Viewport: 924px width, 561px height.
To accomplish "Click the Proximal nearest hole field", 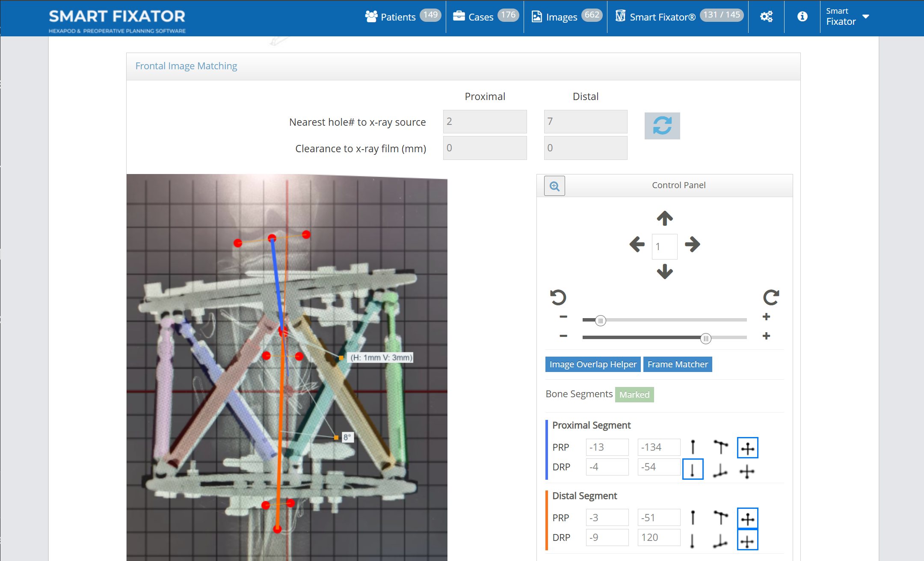I will (485, 121).
